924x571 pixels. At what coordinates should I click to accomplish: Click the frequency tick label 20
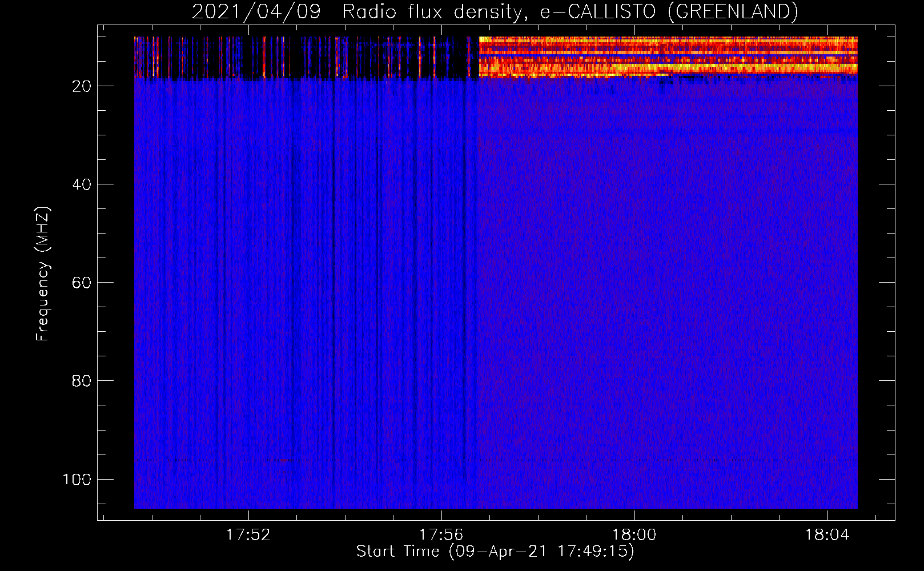click(x=82, y=86)
